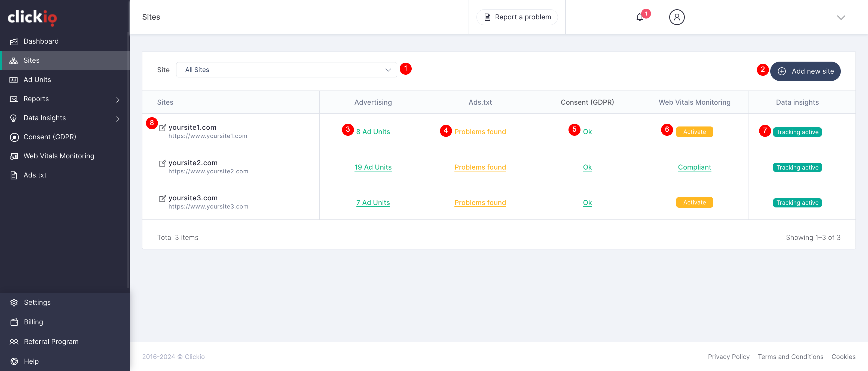Click the Consent (GDPR) sidebar icon
Viewport: 868px width, 371px height.
click(x=14, y=137)
